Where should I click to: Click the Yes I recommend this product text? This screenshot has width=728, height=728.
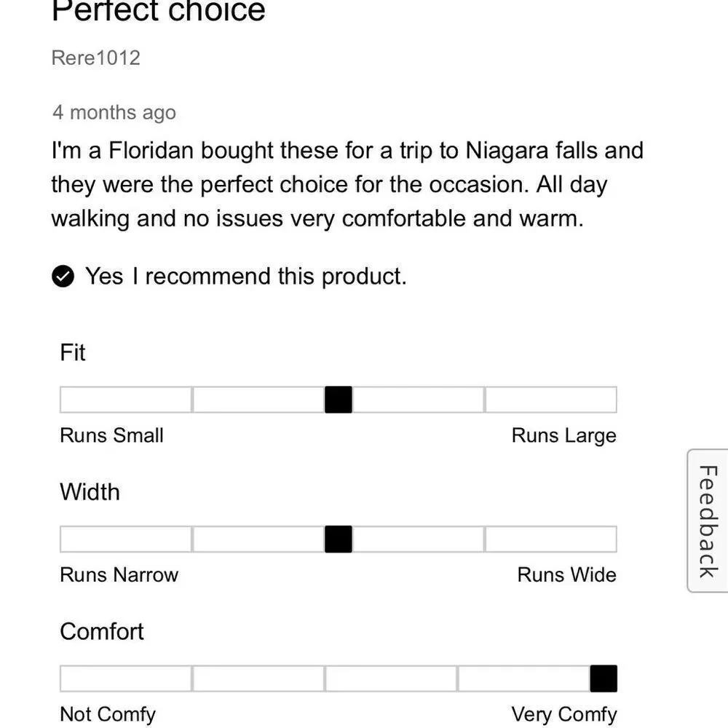[246, 277]
